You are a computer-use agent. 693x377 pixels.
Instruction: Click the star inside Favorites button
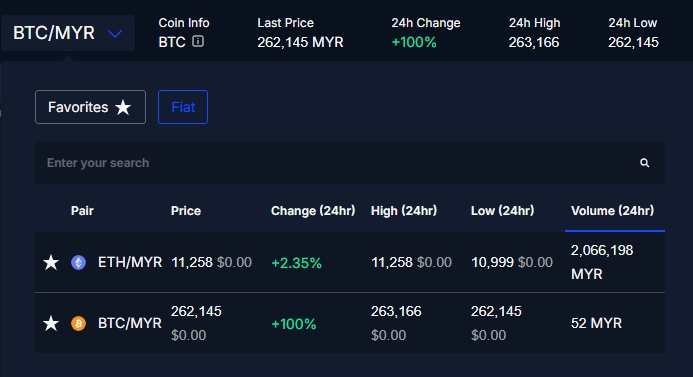click(x=123, y=107)
